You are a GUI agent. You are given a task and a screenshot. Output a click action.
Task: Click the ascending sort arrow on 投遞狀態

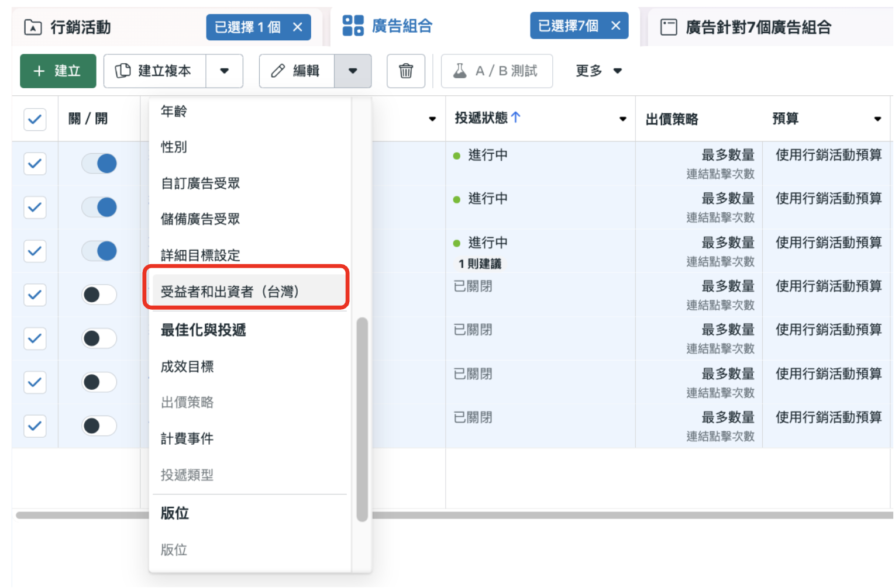(515, 117)
